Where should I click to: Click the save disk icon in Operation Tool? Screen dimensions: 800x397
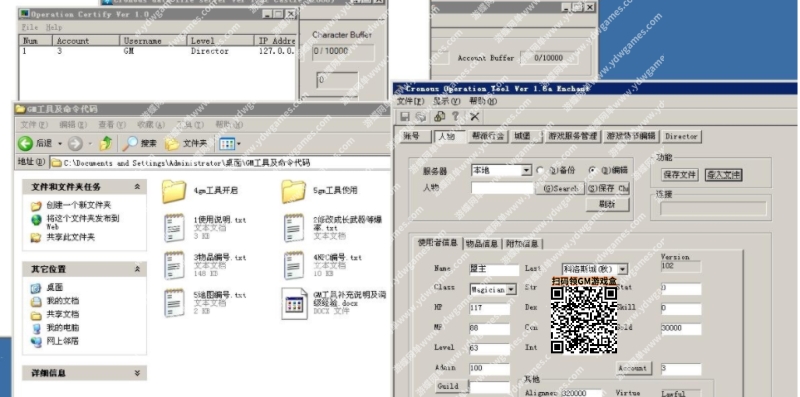point(405,116)
